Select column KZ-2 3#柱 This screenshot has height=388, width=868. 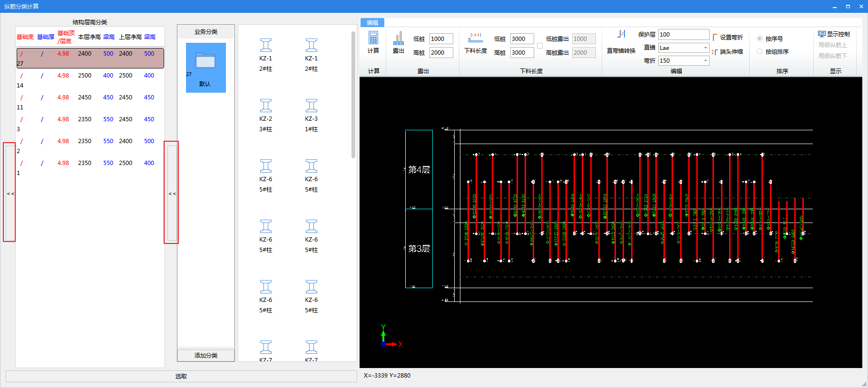point(266,116)
